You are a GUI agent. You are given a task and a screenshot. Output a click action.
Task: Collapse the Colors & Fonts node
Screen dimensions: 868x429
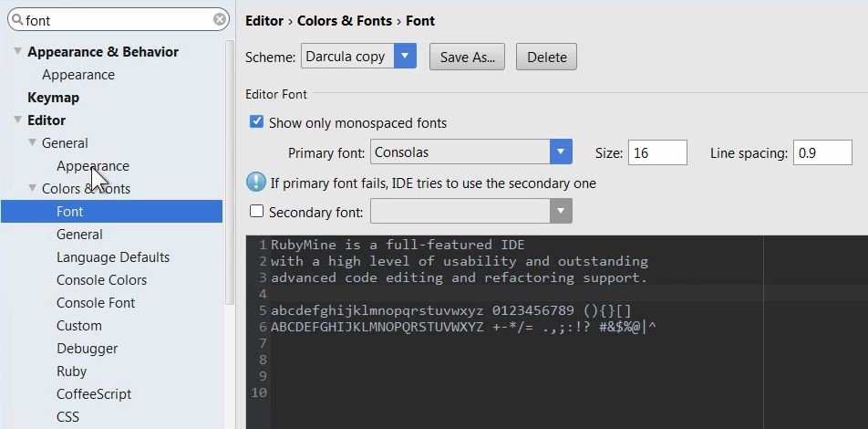(32, 188)
